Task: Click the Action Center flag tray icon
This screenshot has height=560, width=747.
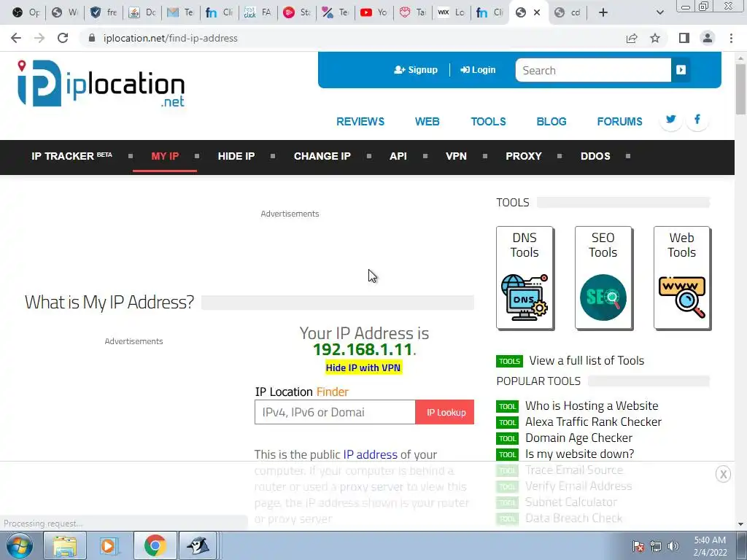Action: tap(638, 546)
